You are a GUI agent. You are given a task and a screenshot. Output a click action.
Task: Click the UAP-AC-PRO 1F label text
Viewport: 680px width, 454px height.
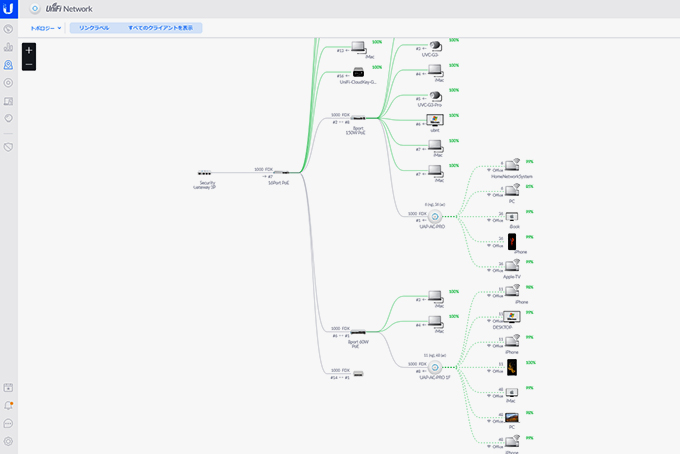tap(435, 378)
